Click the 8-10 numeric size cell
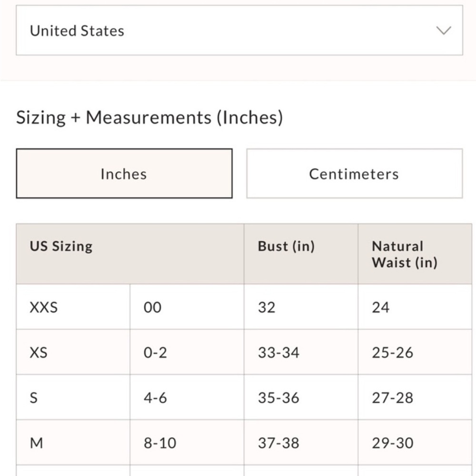The image size is (476, 476). click(160, 443)
